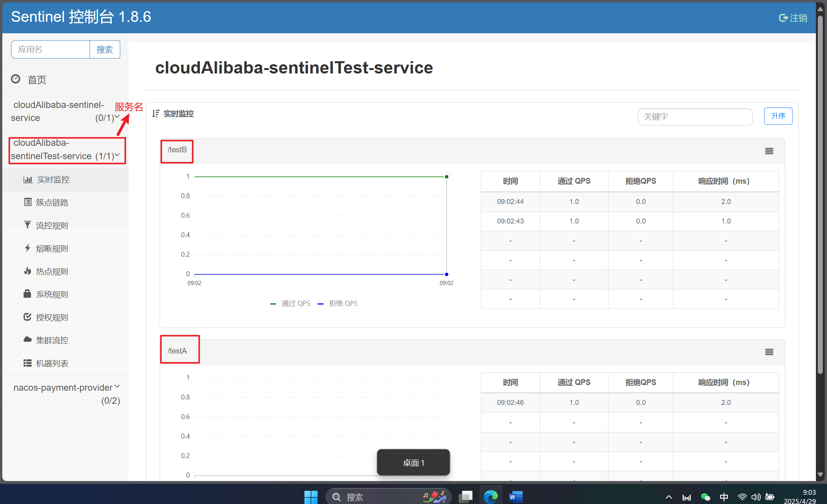Click the cluster flow cloud icon
This screenshot has height=504, width=827.
point(28,340)
